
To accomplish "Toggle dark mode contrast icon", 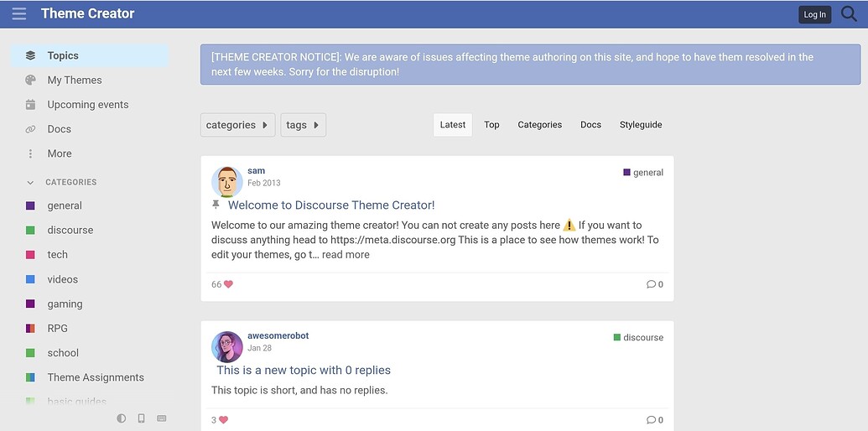I will (x=122, y=418).
